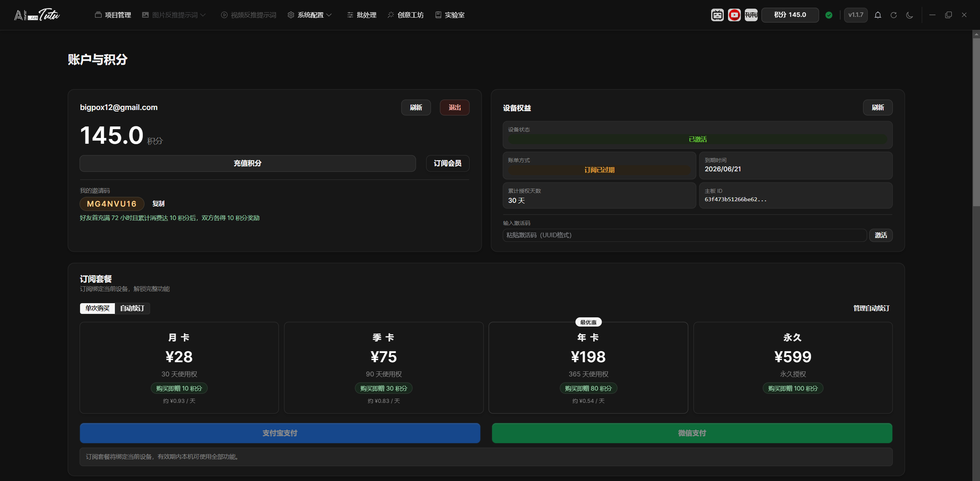Select the 单次购买 tab

coord(97,309)
